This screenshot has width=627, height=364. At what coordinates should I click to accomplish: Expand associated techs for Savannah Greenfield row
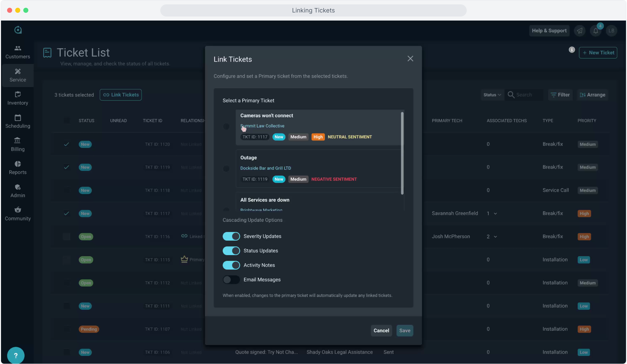pyautogui.click(x=495, y=214)
